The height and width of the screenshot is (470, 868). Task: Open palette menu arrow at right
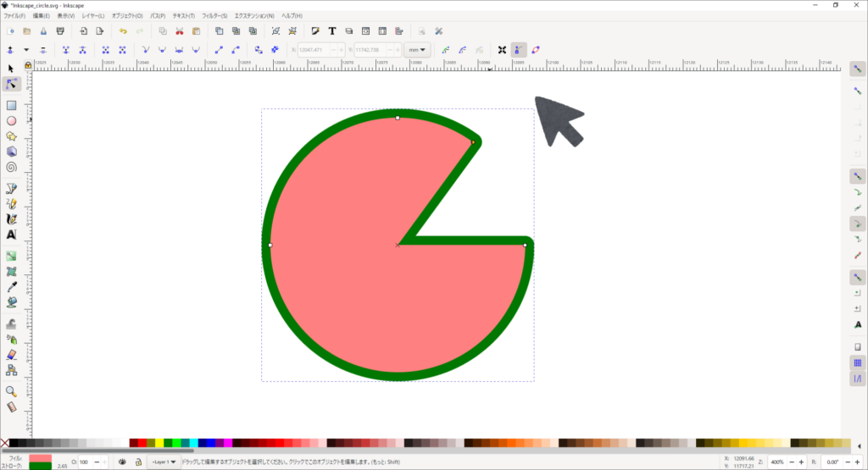point(860,446)
